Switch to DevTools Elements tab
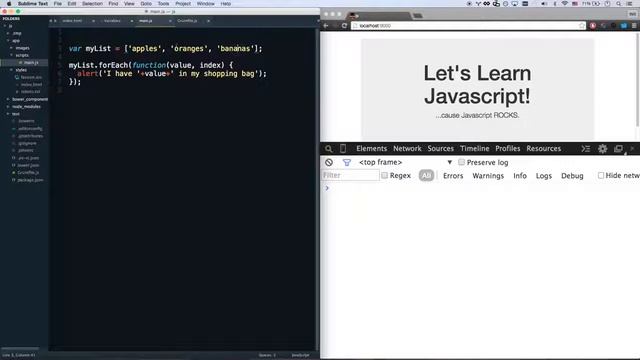 [371, 149]
